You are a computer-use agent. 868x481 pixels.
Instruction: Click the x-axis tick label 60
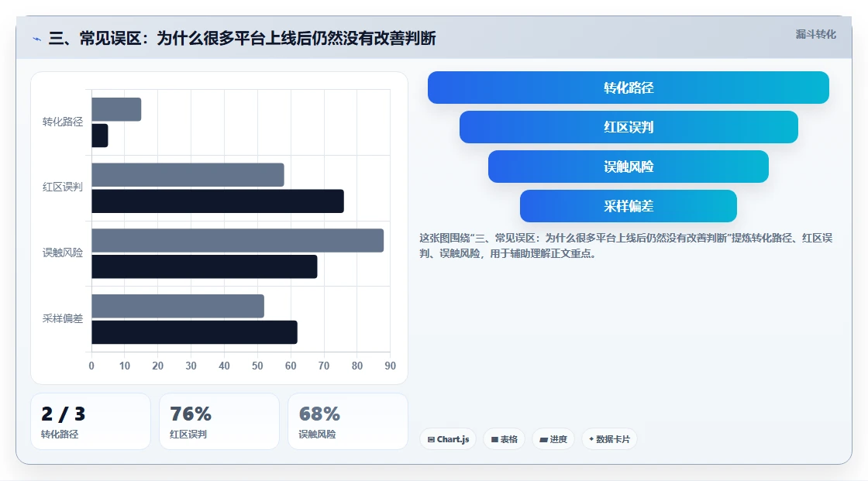click(x=291, y=366)
